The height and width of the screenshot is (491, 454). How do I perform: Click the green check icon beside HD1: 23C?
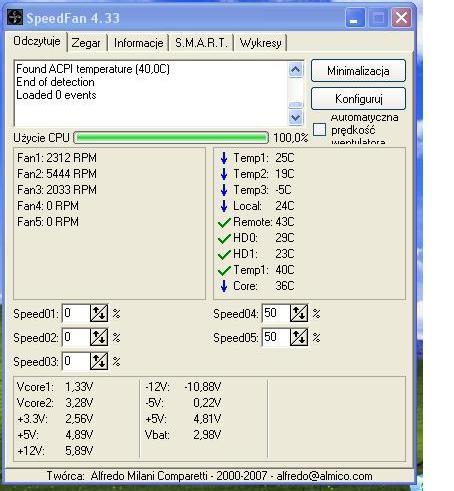224,254
